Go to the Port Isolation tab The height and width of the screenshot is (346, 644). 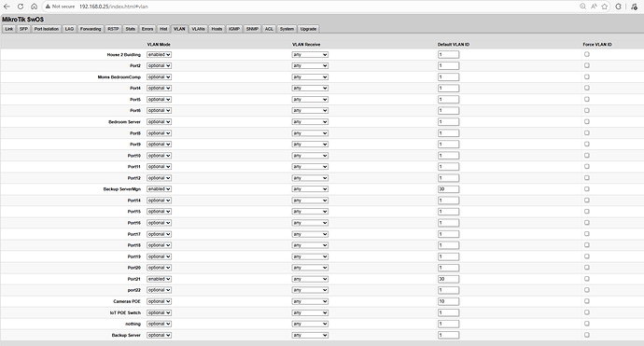47,29
